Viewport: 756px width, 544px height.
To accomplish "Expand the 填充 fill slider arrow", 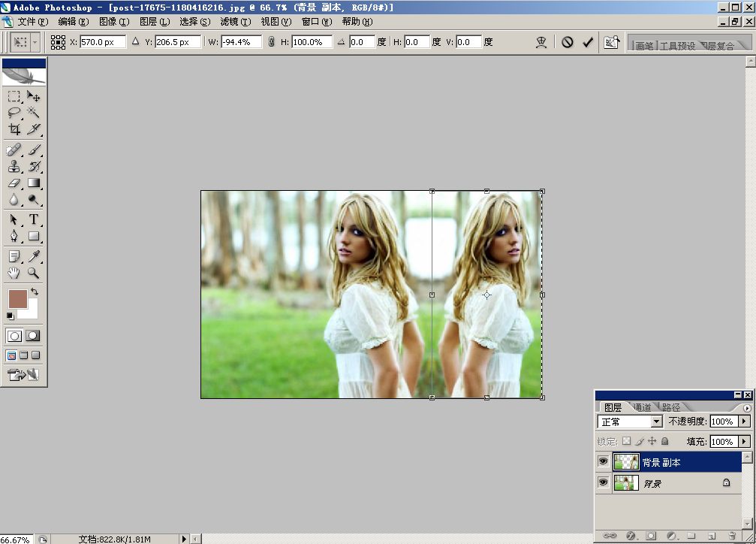I will tap(744, 442).
